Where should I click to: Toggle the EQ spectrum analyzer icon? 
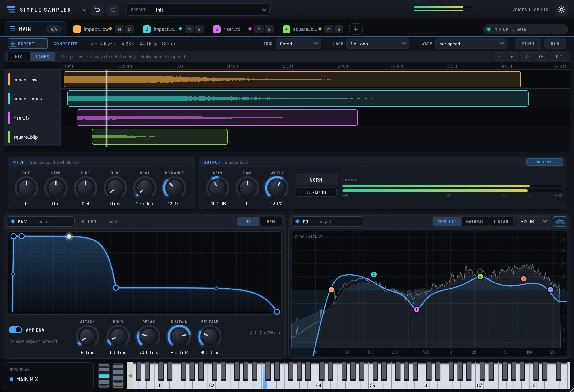(560, 221)
